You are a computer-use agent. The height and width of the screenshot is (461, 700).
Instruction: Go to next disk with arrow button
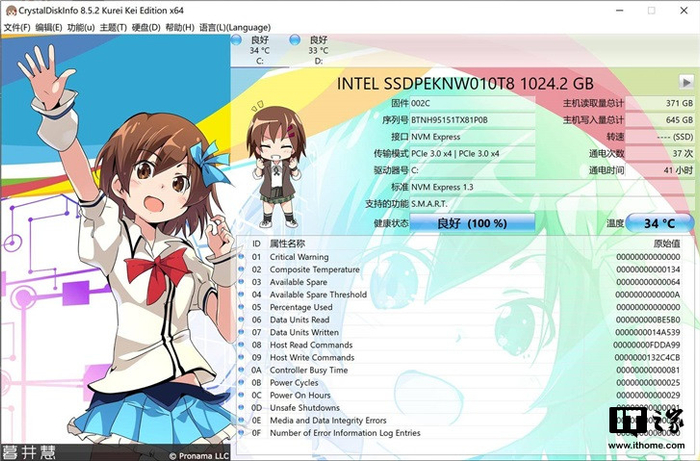click(686, 82)
